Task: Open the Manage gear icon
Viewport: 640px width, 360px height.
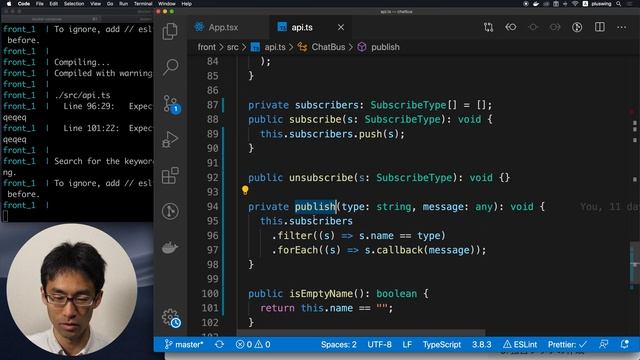Action: tap(171, 318)
